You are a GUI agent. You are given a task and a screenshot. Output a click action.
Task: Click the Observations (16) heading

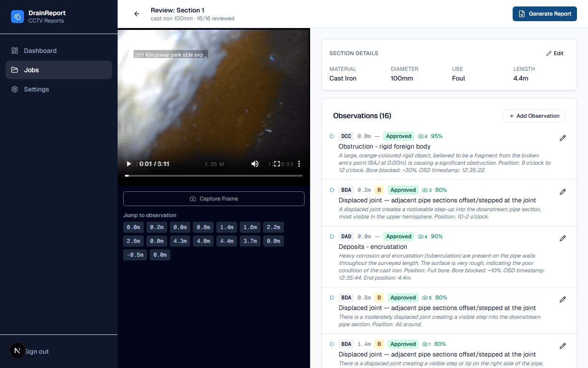(362, 116)
